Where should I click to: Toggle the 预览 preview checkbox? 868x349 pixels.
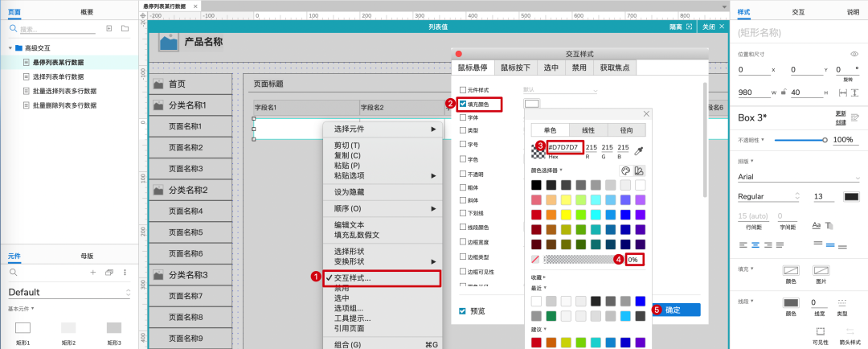tap(463, 311)
